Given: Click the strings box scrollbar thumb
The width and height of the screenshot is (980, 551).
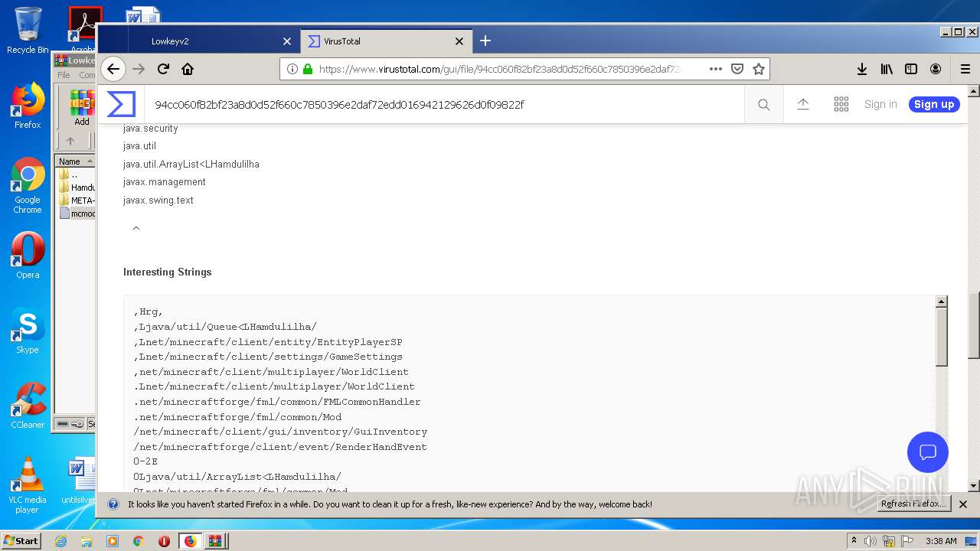Looking at the screenshot, I should [x=942, y=337].
